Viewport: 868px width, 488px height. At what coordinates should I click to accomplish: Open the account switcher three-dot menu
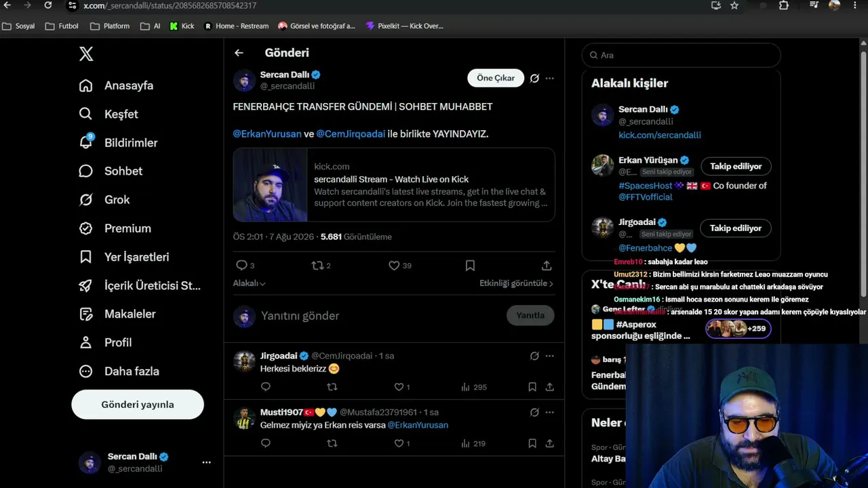pyautogui.click(x=206, y=462)
